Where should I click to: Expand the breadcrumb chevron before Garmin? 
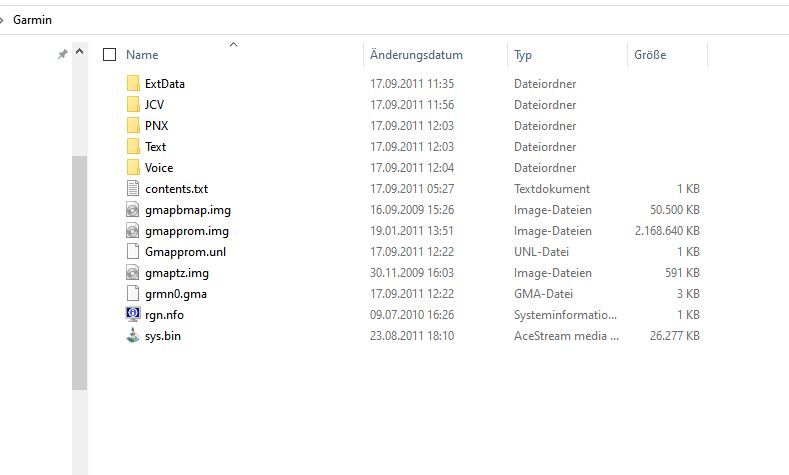[x=2, y=20]
